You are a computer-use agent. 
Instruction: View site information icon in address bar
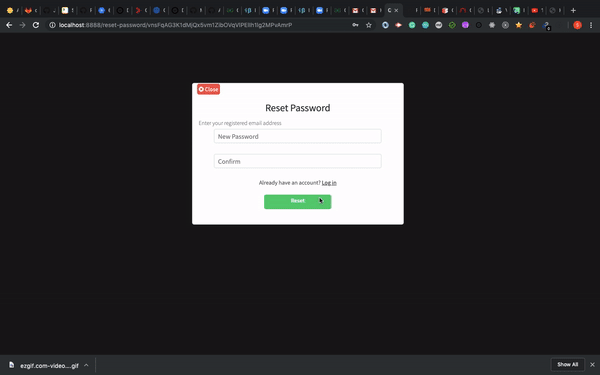[x=52, y=25]
